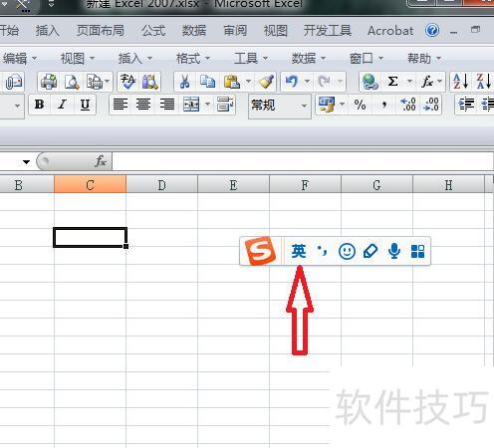Screen dimensions: 494x448
Task: Copy selection using the Copy icon
Action: point(208,82)
